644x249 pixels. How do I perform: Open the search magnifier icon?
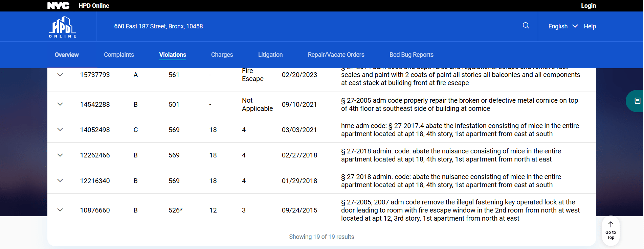[526, 26]
